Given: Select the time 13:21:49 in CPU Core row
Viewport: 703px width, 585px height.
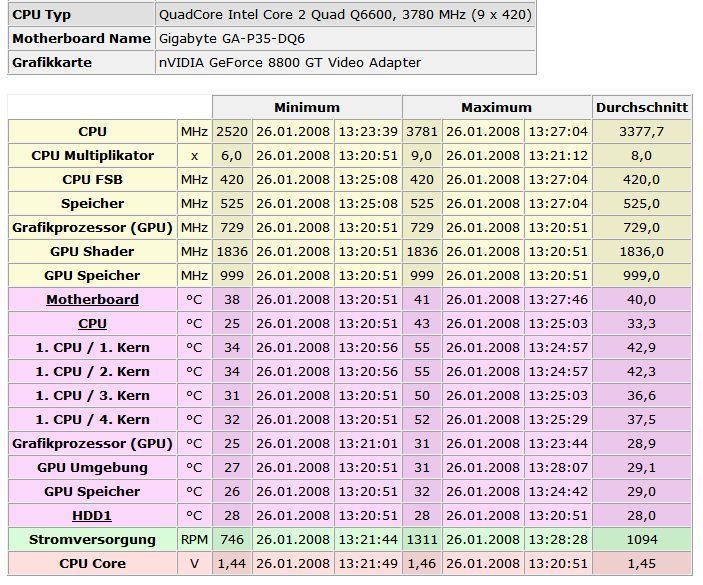Looking at the screenshot, I should [x=368, y=563].
